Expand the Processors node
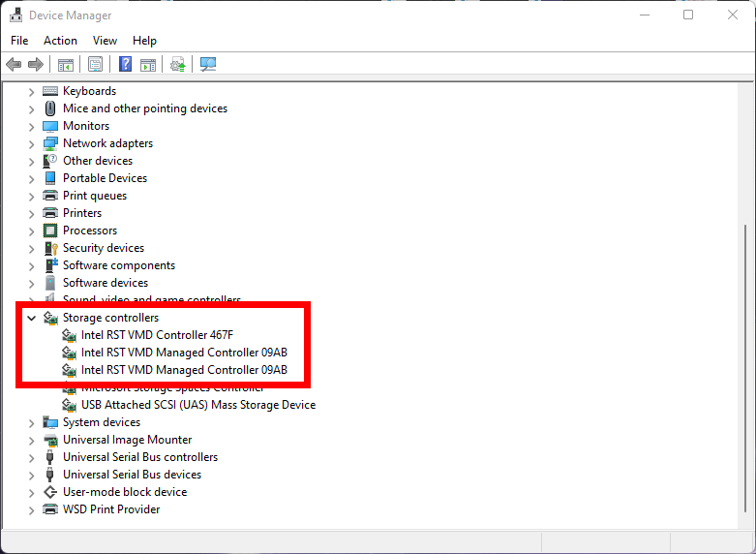The height and width of the screenshot is (554, 756). click(x=31, y=231)
